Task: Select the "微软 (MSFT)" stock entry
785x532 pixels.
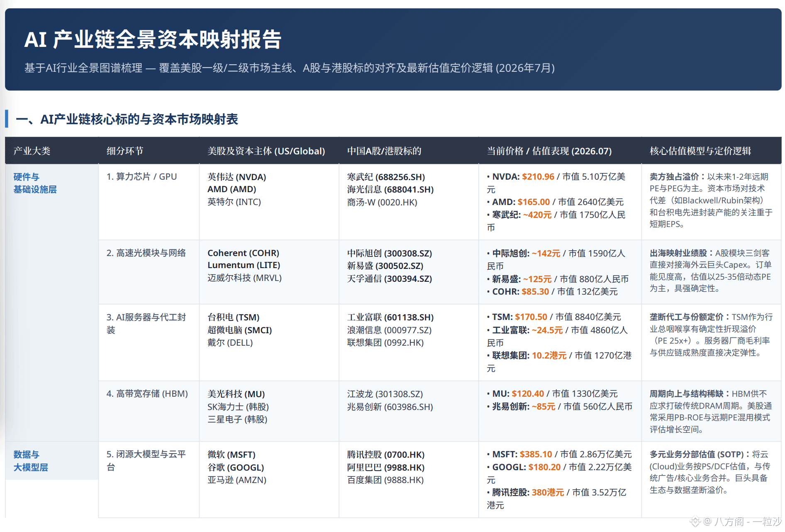Action: [232, 455]
